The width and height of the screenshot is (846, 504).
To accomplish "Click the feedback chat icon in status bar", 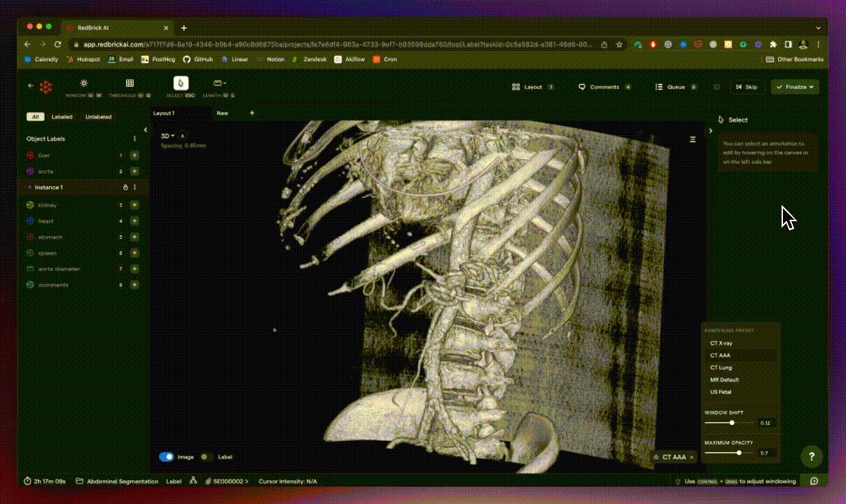I will (x=814, y=481).
